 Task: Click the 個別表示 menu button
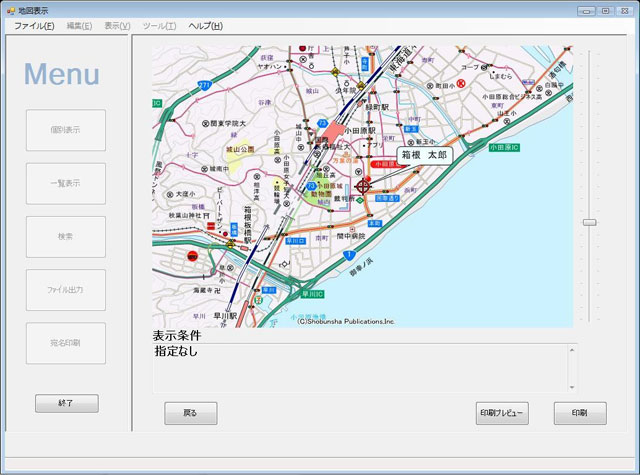(x=66, y=130)
